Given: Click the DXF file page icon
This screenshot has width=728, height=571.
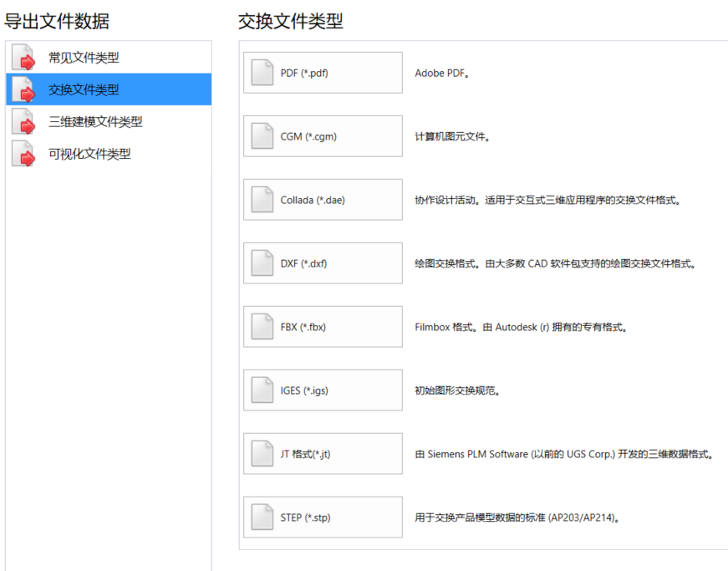Looking at the screenshot, I should (x=262, y=263).
